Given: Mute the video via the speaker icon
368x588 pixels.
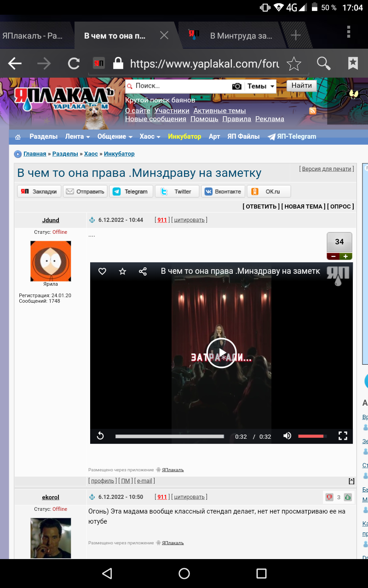Looking at the screenshot, I should (x=287, y=436).
